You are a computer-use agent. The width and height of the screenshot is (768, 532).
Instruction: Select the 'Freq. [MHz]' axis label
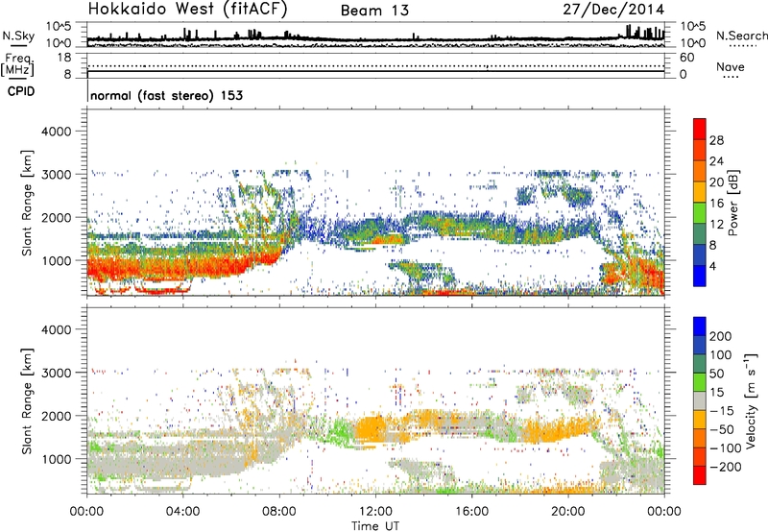tap(18, 65)
